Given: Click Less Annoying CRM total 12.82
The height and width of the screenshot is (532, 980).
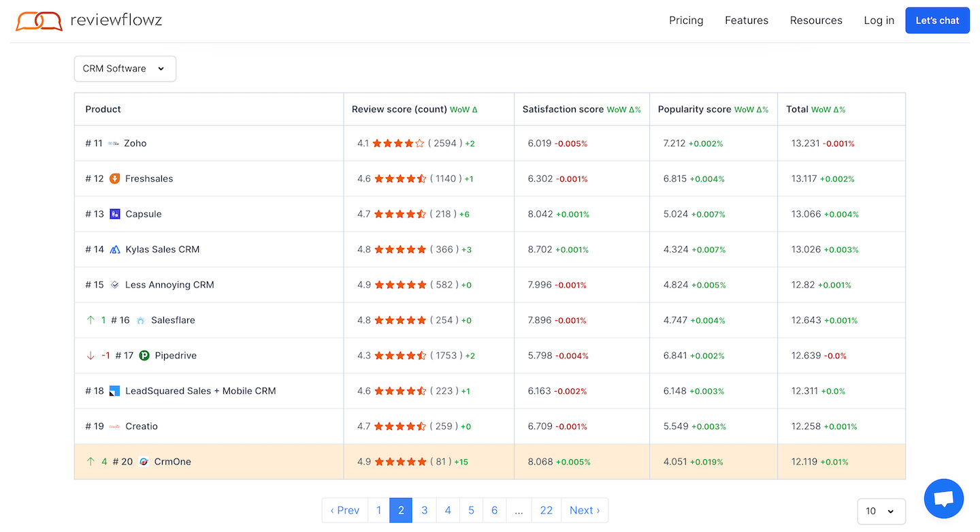Looking at the screenshot, I should [803, 285].
